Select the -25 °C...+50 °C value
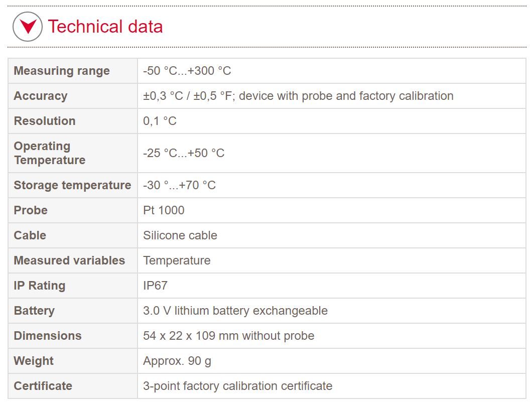 (183, 153)
